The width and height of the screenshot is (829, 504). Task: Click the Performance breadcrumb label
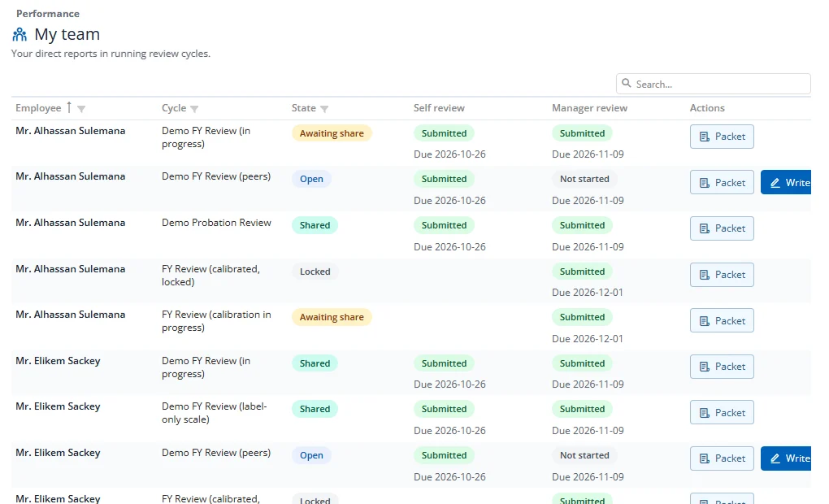[48, 14]
